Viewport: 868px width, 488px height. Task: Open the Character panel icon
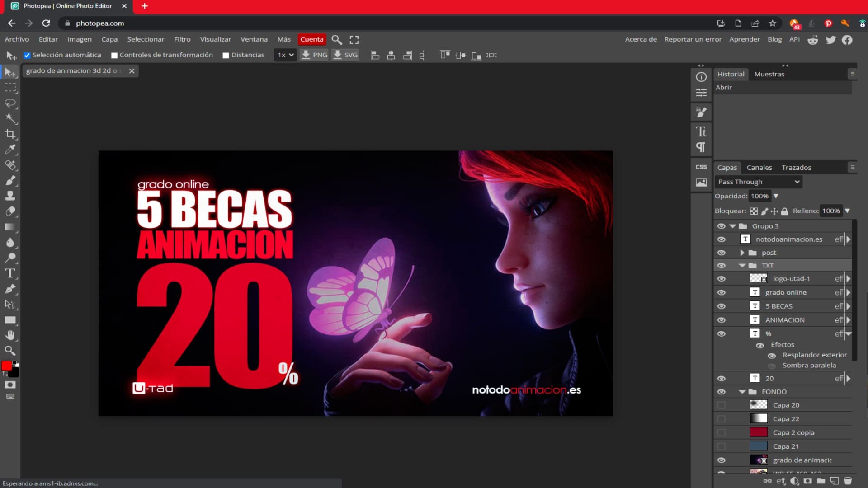701,131
